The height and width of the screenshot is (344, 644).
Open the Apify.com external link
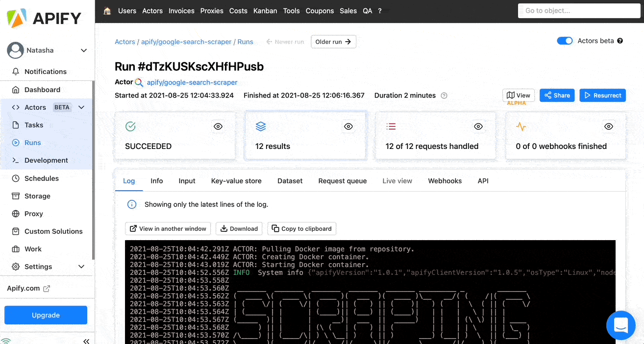coord(28,288)
